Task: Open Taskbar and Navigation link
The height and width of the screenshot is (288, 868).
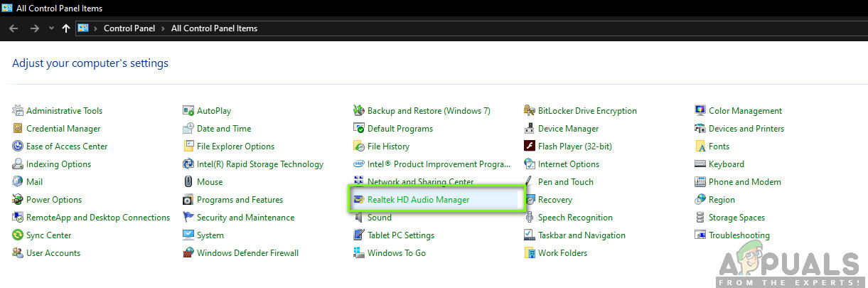Action: tap(582, 235)
